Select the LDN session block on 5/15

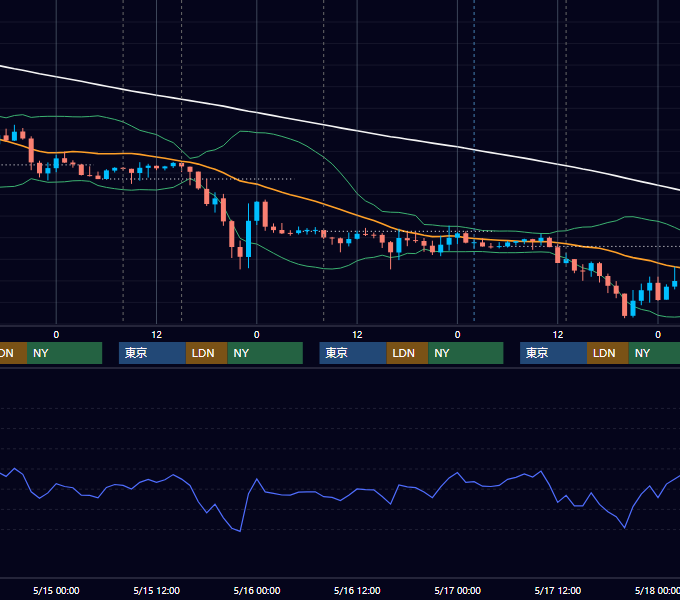coord(206,353)
